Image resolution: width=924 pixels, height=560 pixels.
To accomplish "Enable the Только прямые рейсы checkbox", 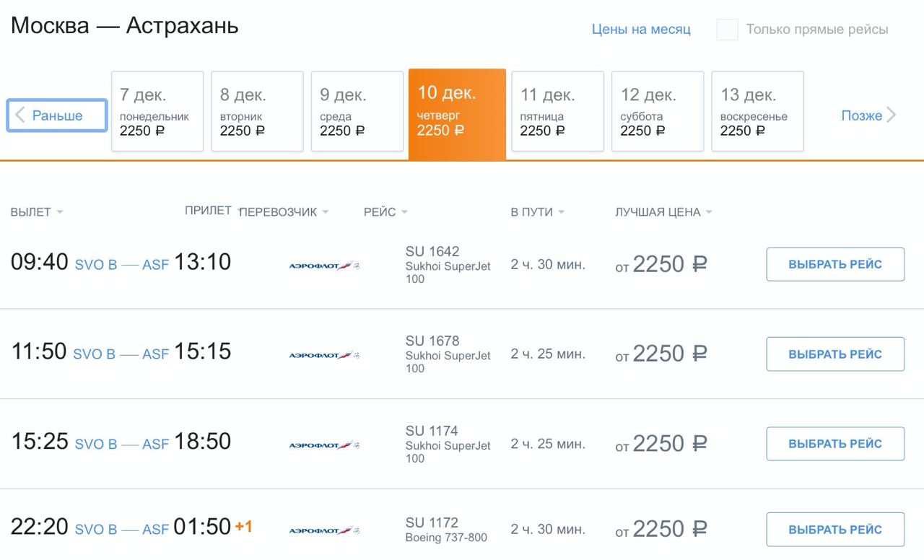I will 727,30.
